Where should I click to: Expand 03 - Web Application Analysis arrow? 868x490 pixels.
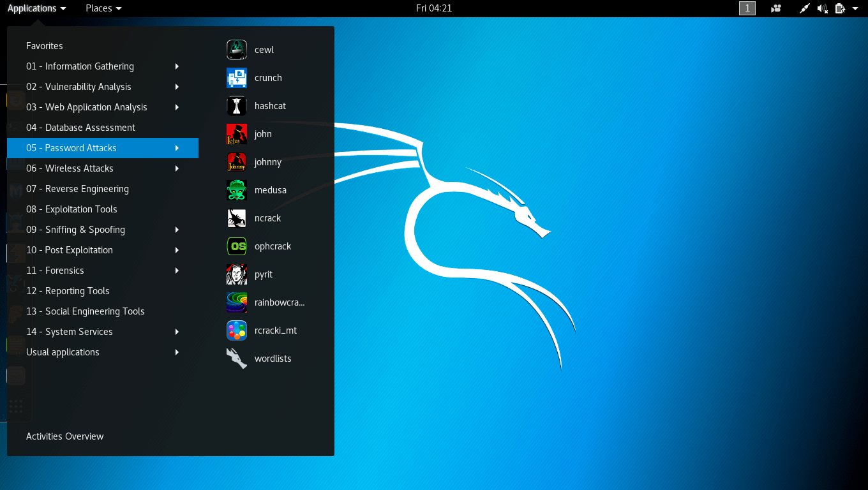[x=177, y=107]
